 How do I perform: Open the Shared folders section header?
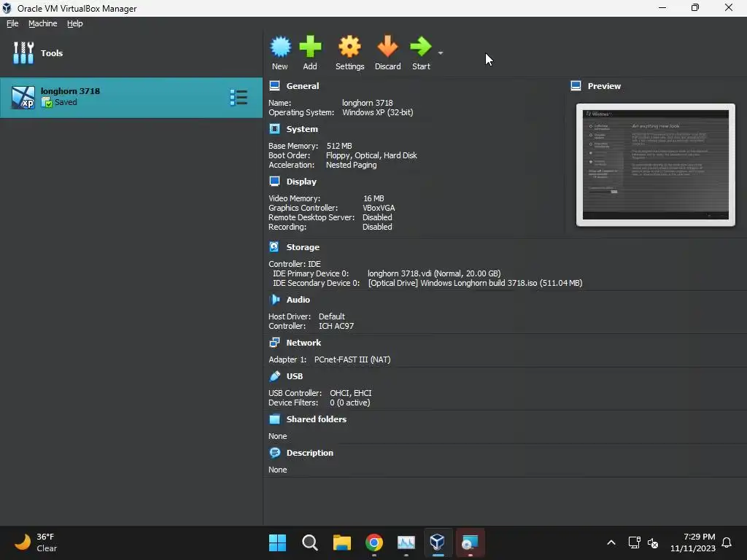tap(317, 419)
